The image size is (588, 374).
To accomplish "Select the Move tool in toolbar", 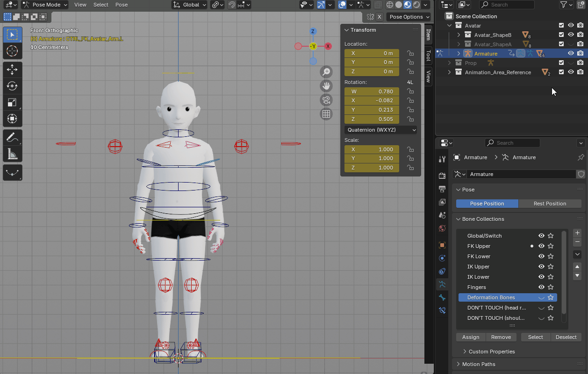I will click(12, 70).
